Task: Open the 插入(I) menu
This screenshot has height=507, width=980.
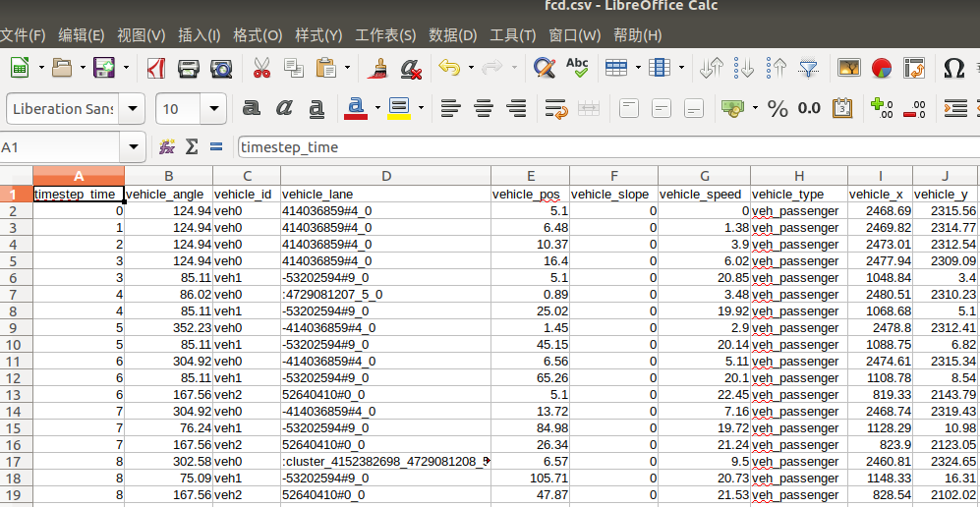Action: pyautogui.click(x=200, y=35)
